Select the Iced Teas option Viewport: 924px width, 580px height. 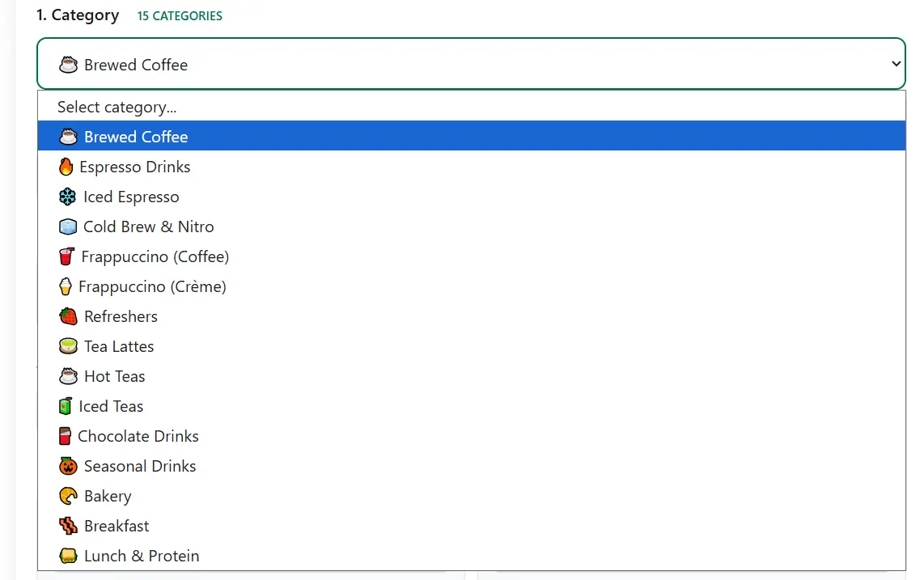click(111, 406)
